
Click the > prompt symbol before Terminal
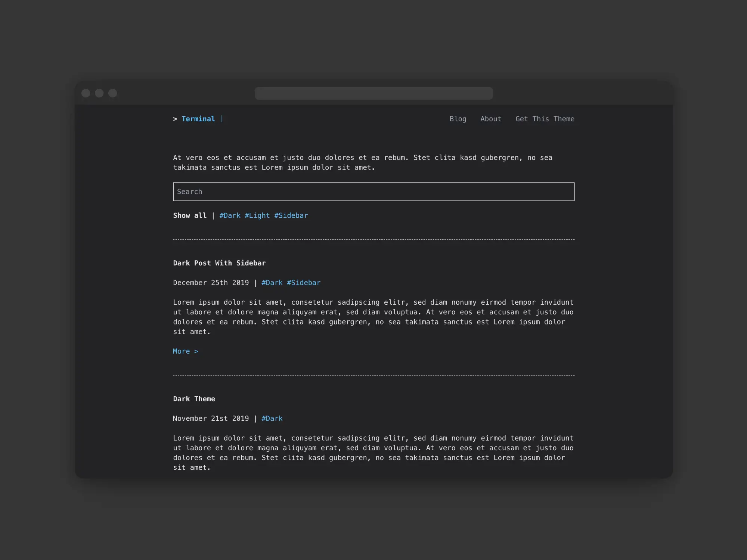pos(175,119)
